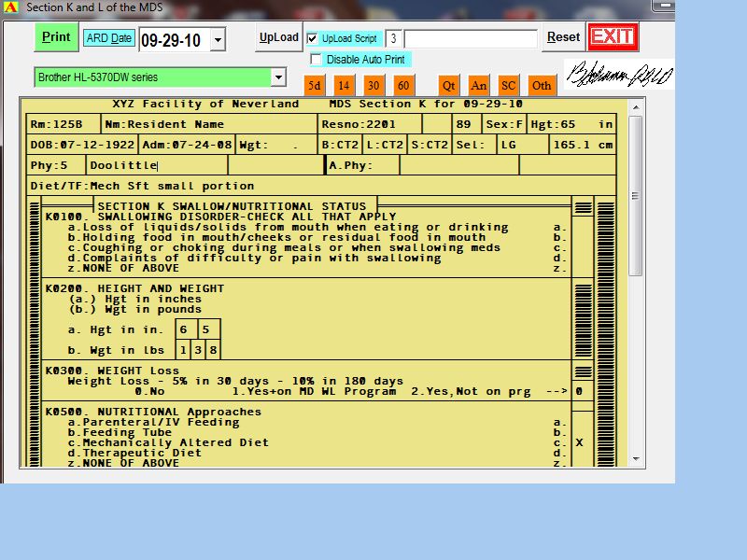
Task: Click the red EXIT button
Action: point(613,36)
